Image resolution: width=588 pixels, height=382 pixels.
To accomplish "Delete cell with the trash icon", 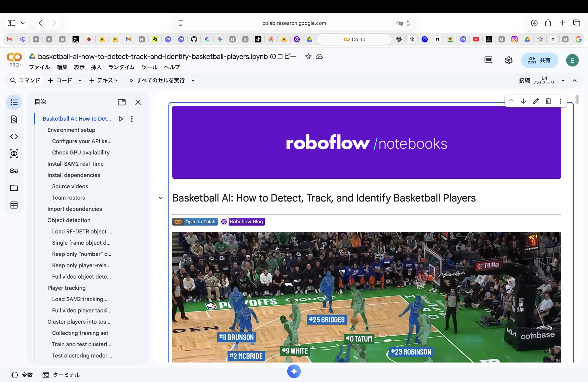I will 548,101.
